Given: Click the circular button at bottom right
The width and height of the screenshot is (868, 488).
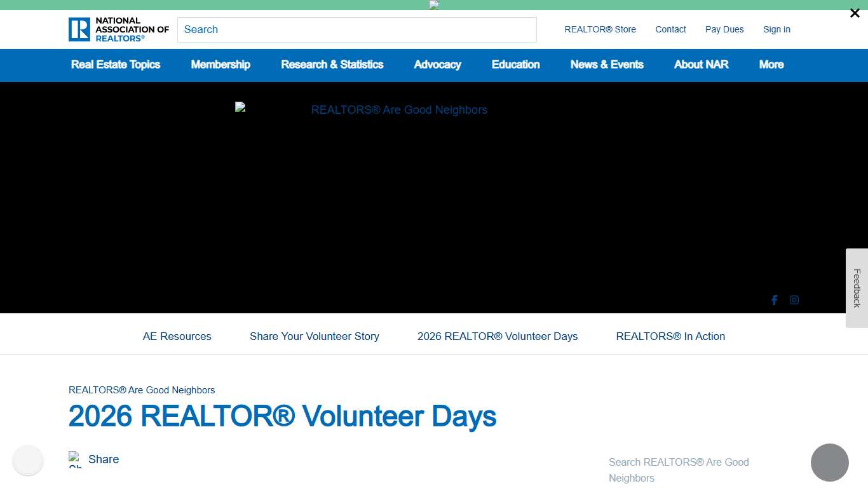Looking at the screenshot, I should 830,463.
